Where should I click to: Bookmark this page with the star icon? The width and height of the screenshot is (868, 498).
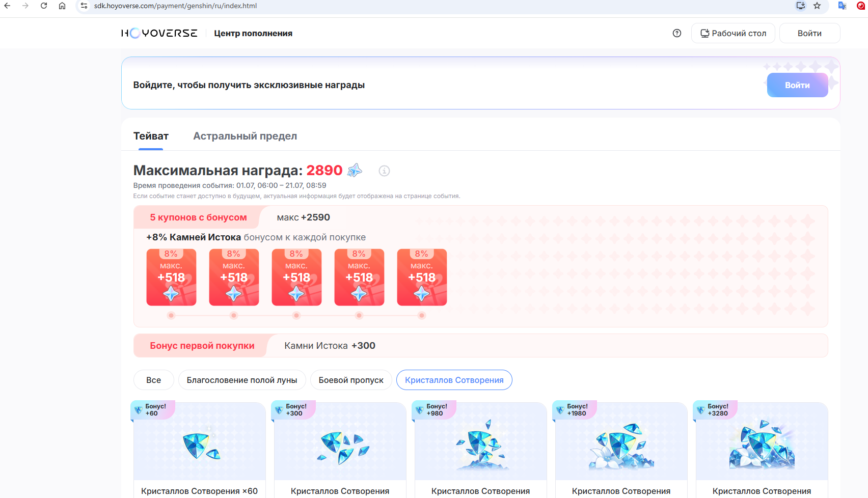pyautogui.click(x=817, y=6)
